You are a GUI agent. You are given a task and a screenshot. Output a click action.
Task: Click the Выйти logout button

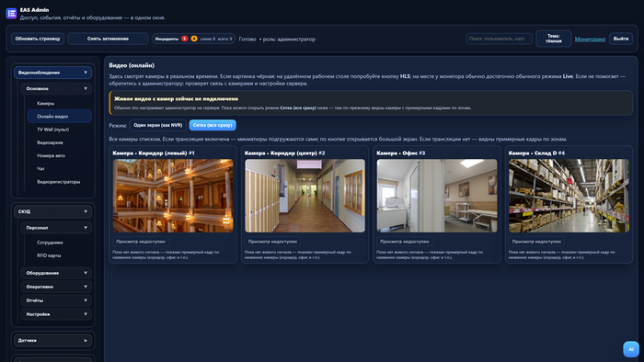(x=621, y=39)
